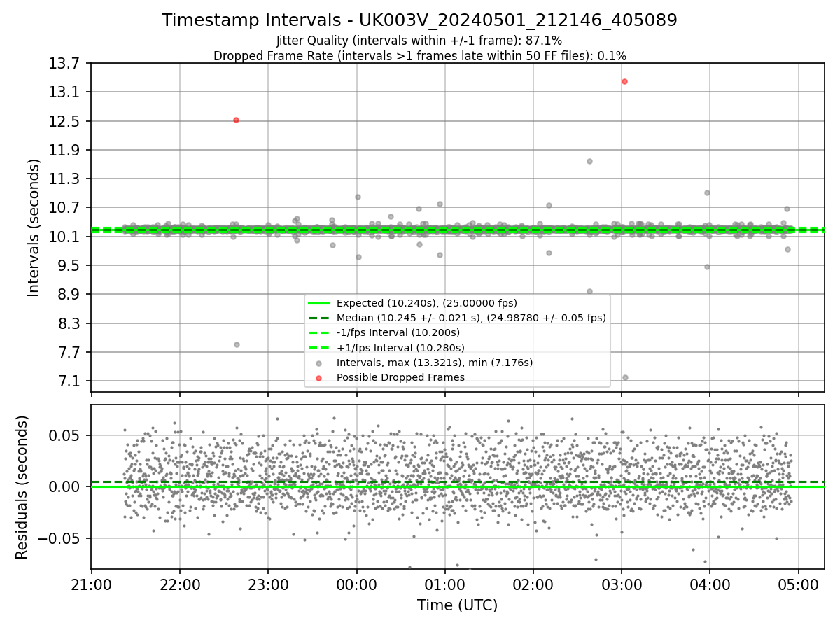Screen dimensions: 840x630
Task: Click the '00:00' x-axis tick label
Action: (x=357, y=584)
